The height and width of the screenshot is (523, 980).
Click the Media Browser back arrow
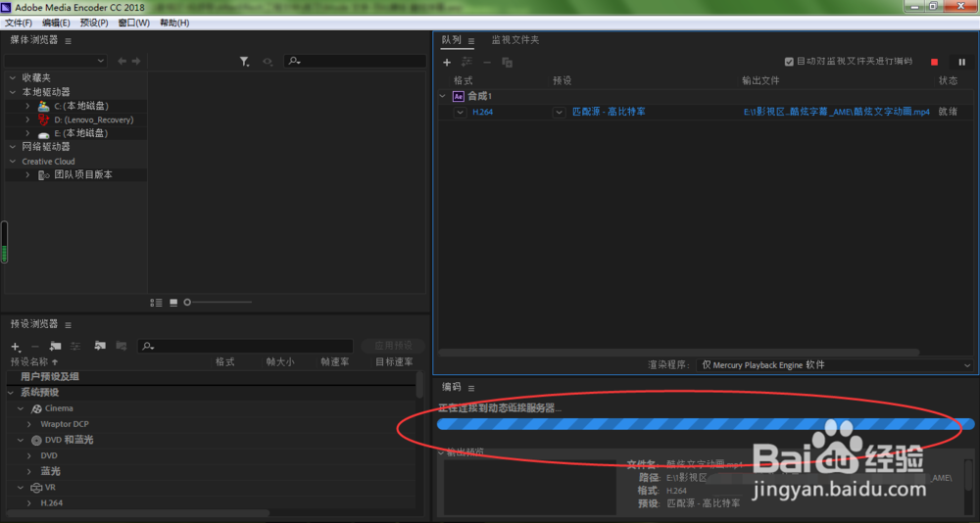(122, 62)
